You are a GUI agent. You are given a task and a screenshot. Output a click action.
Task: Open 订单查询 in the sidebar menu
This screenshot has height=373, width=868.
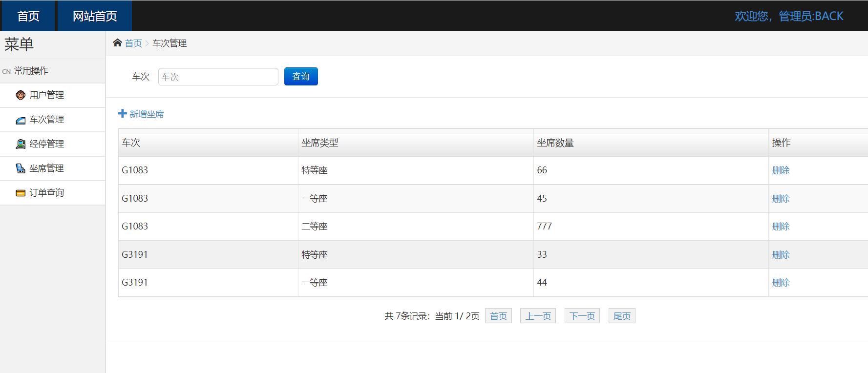[53, 193]
